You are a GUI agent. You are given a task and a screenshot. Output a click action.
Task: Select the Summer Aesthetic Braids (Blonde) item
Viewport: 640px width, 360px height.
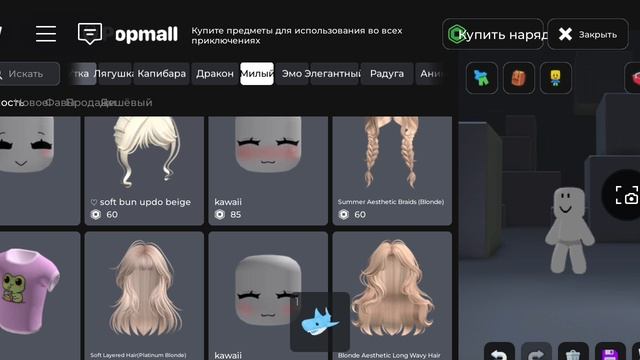(392, 171)
